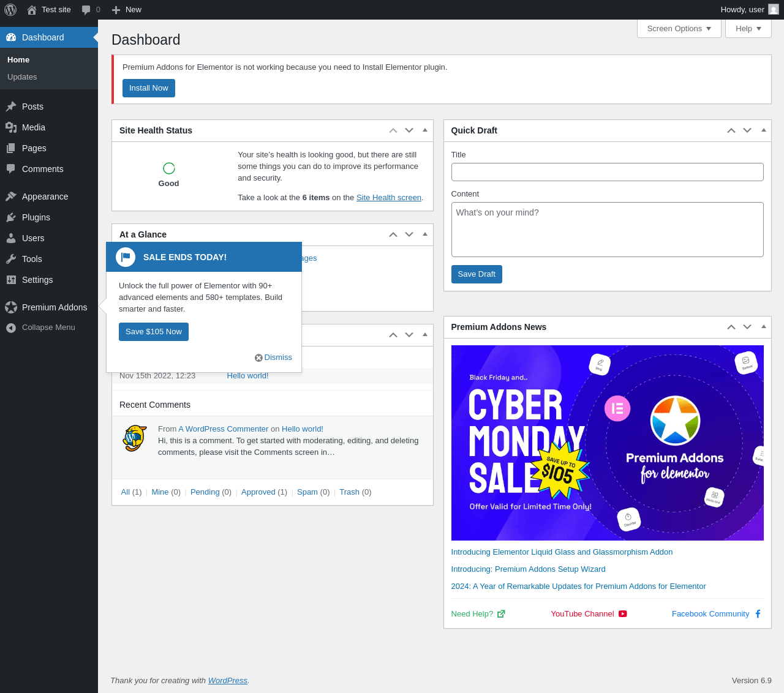784x693 pixels.
Task: Toggle the Premium Addons News panel
Action: point(763,327)
